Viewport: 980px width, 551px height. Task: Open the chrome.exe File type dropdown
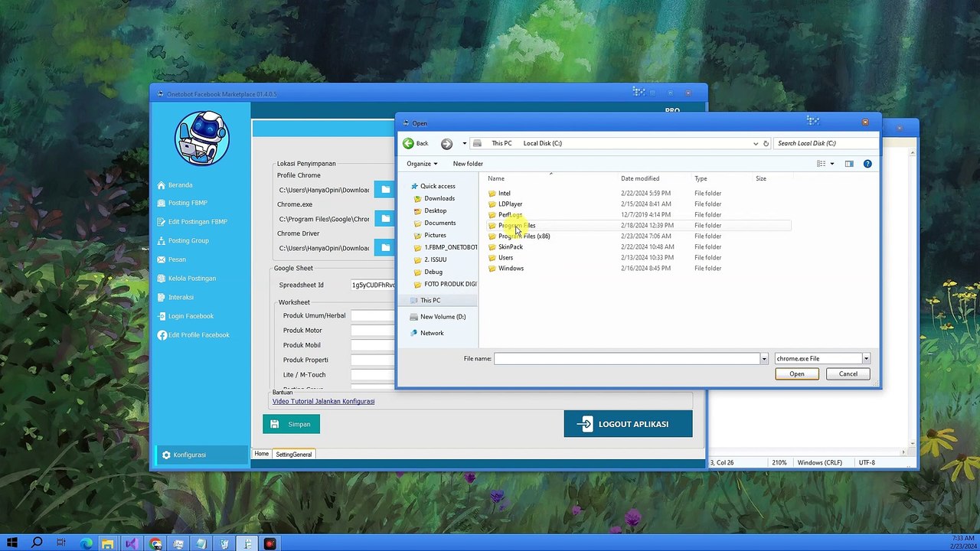pos(822,359)
